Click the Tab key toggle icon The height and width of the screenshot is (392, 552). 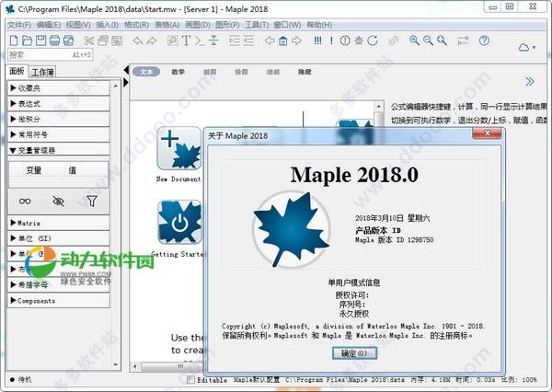point(463,40)
